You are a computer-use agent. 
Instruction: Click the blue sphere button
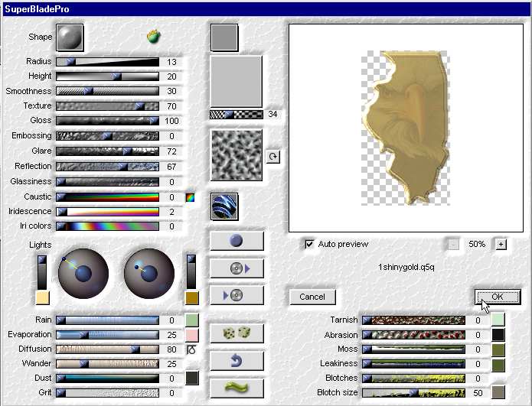coord(237,241)
